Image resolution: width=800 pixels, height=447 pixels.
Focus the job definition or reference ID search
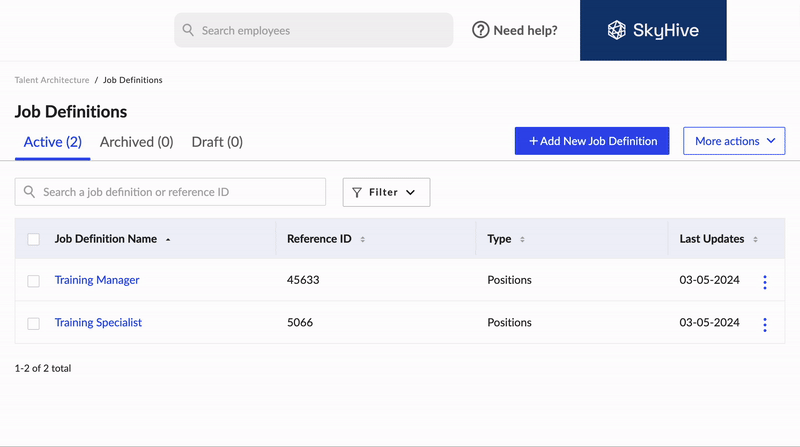[x=170, y=192]
